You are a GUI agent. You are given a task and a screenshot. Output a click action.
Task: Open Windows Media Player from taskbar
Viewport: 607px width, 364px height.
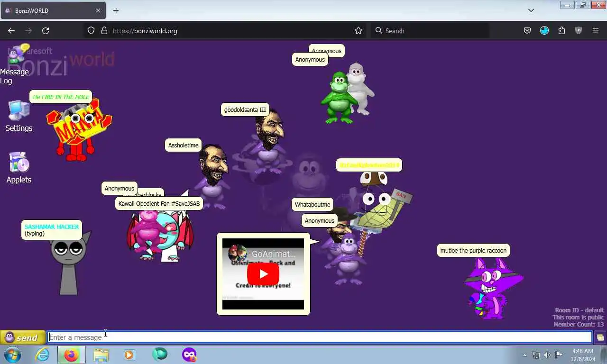[129, 355]
